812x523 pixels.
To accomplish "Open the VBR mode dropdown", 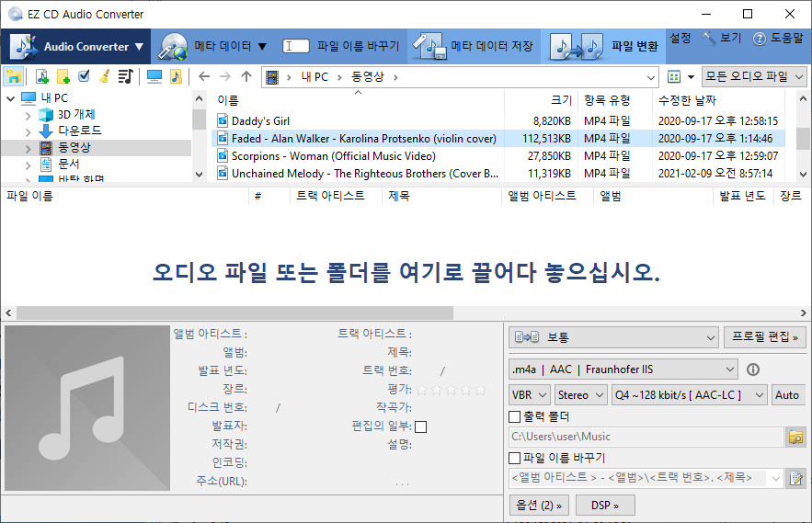I will click(x=530, y=395).
